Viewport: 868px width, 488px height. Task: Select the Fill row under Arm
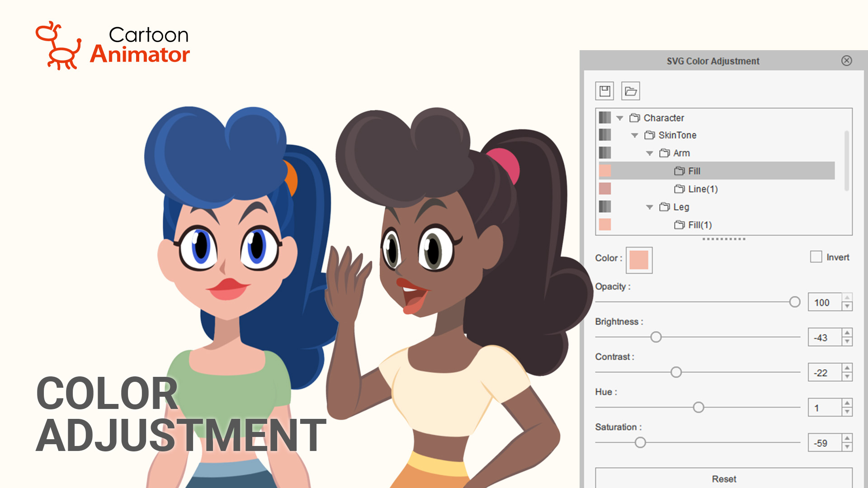[717, 171]
